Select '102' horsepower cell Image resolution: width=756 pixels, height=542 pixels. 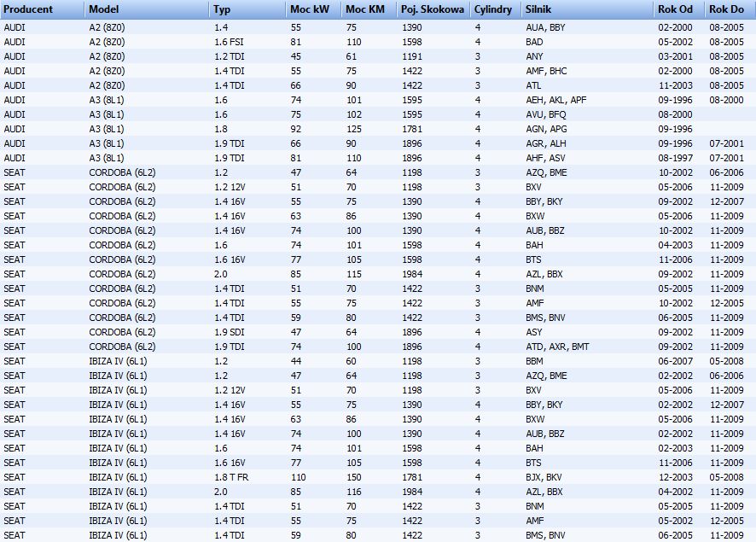click(x=354, y=114)
